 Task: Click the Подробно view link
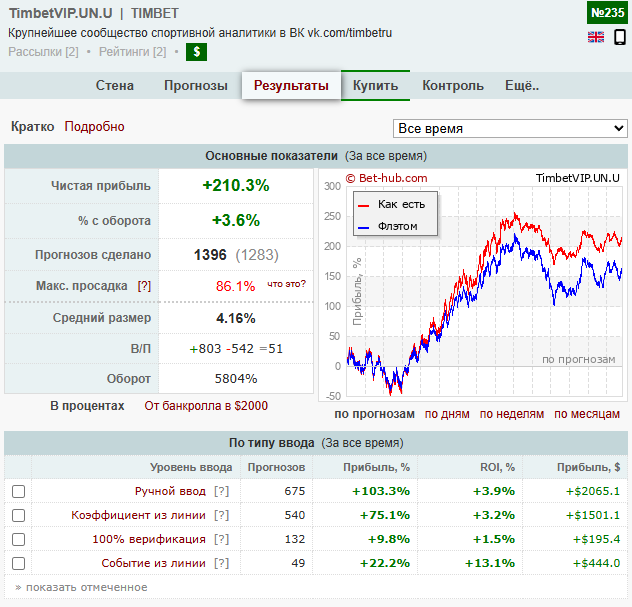[x=95, y=127]
